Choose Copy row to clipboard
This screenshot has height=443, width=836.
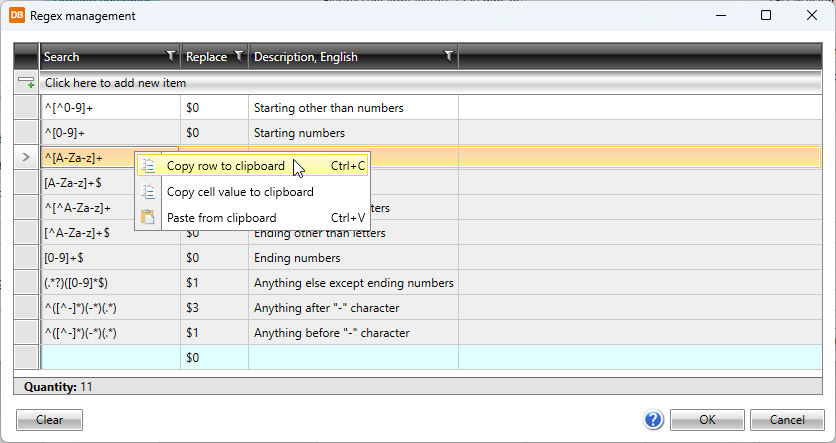click(225, 166)
